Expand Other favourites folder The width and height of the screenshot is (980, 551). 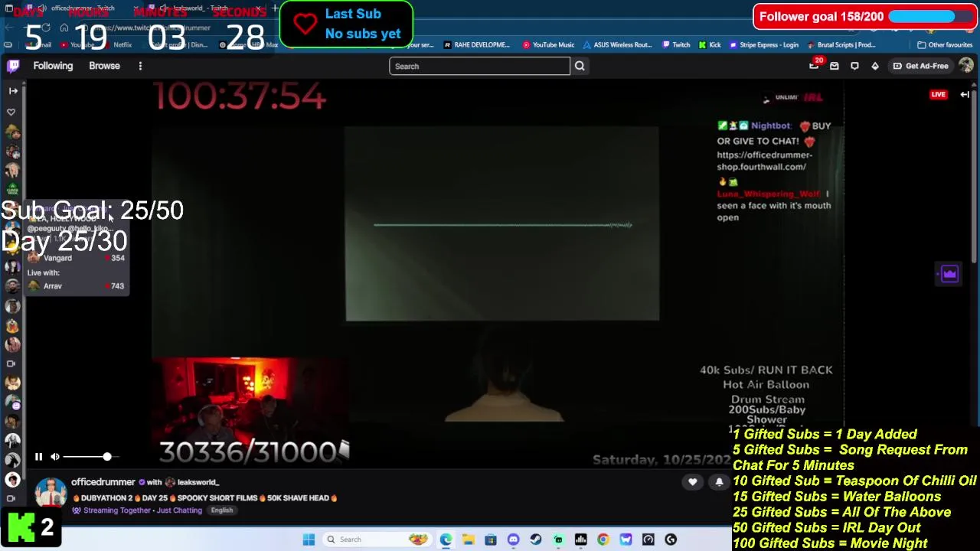coord(945,44)
